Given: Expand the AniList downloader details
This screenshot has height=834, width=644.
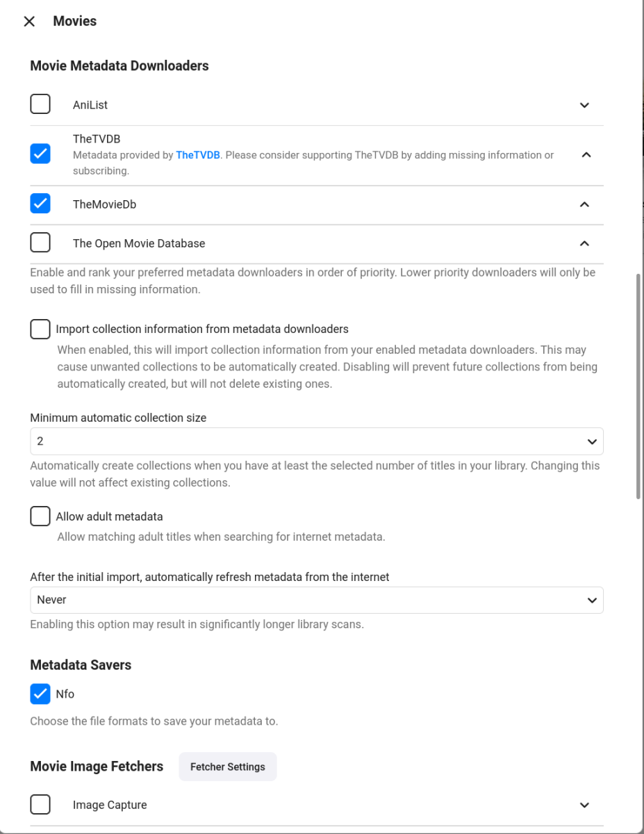Looking at the screenshot, I should click(584, 105).
